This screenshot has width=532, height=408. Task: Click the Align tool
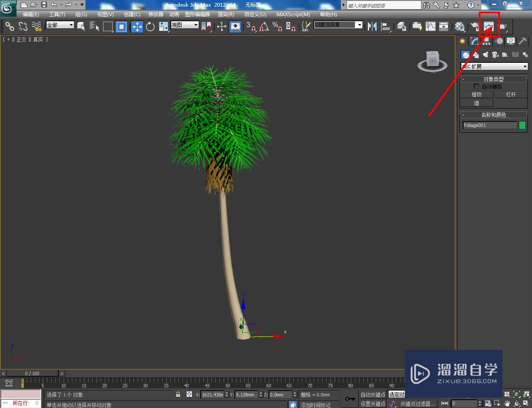386,27
